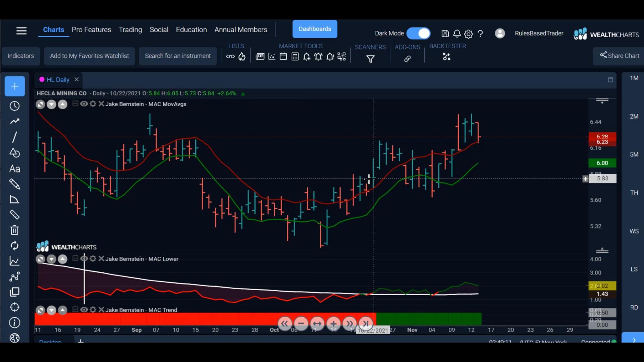Open the Social menu
This screenshot has height=362, width=644.
[159, 29]
